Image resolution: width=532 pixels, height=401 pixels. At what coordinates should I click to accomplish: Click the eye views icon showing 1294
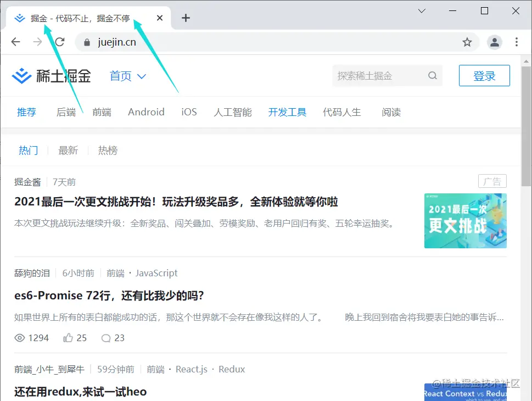pos(20,338)
